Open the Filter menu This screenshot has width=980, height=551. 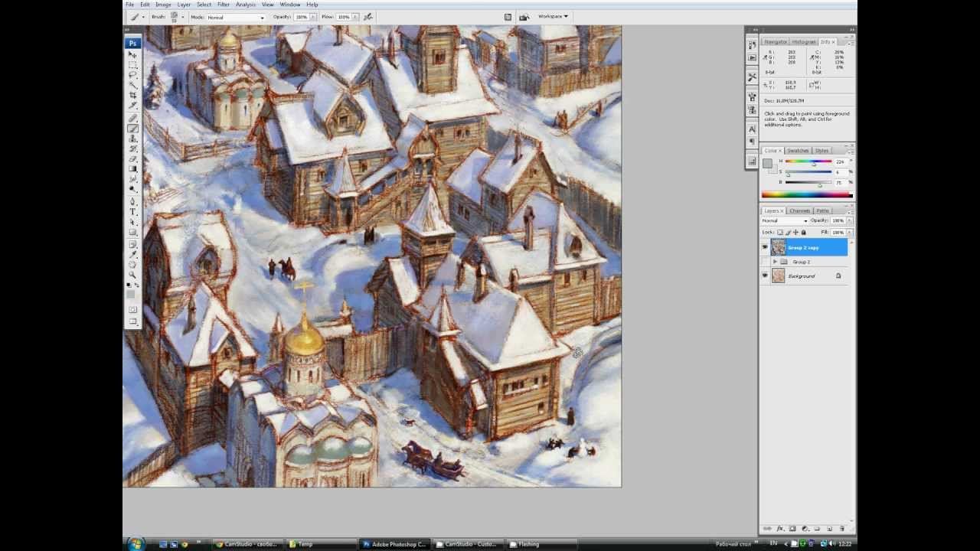[x=223, y=5]
